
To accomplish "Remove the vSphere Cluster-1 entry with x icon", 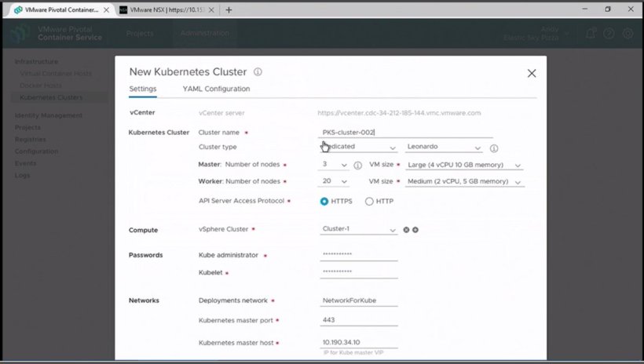I will coord(406,230).
